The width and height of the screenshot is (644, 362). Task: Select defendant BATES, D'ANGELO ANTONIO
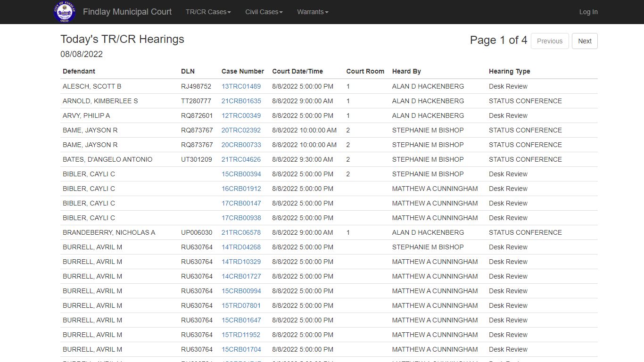click(107, 159)
